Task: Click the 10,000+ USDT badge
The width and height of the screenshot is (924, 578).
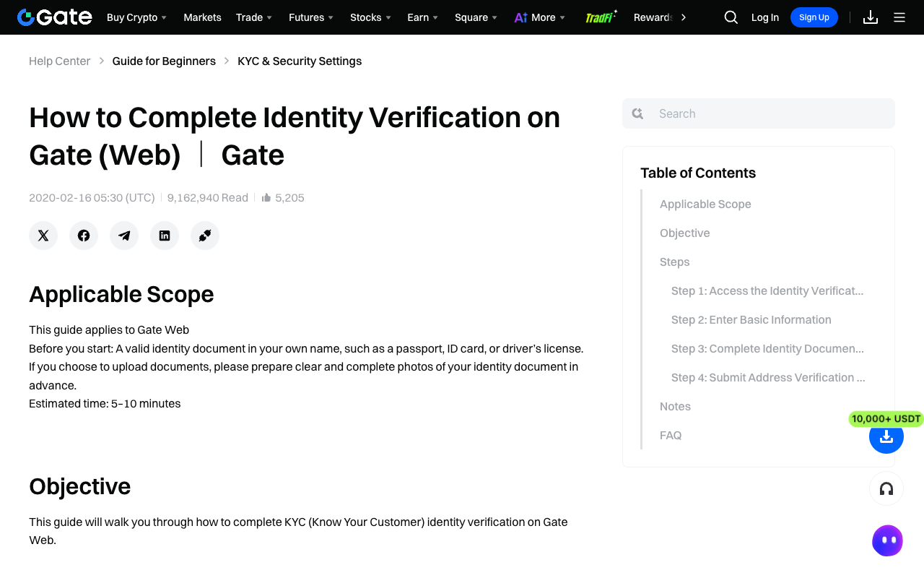Action: tap(886, 419)
